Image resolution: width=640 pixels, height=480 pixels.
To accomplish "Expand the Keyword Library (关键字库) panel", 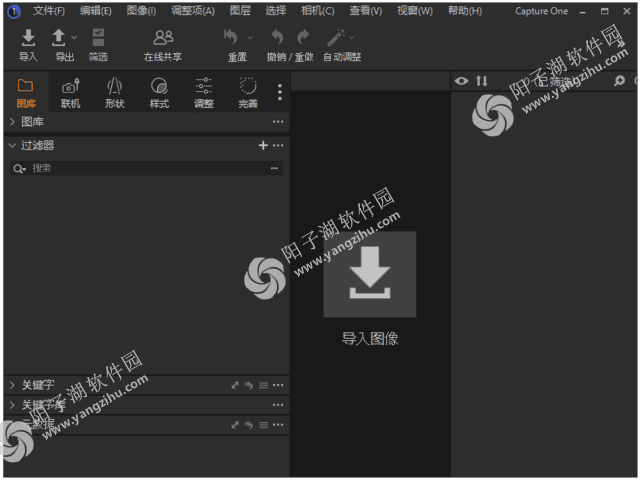I will pyautogui.click(x=12, y=405).
